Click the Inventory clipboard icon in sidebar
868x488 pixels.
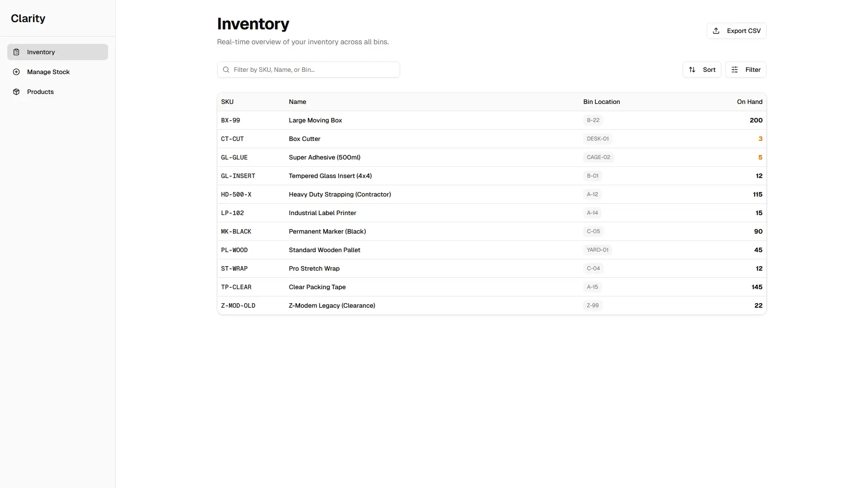point(16,52)
